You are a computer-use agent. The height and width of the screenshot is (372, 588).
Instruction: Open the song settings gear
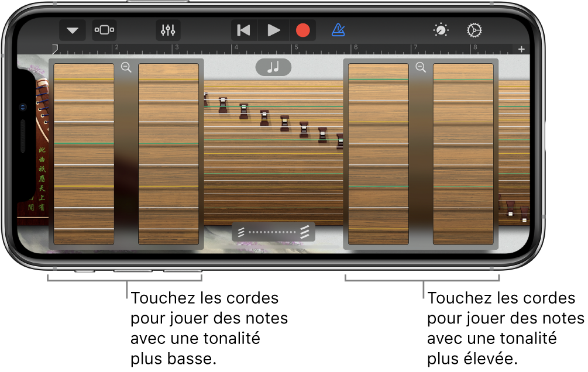tap(474, 30)
